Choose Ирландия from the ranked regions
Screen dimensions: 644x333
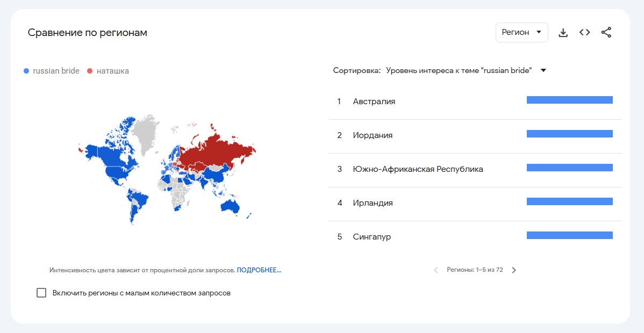475,203
